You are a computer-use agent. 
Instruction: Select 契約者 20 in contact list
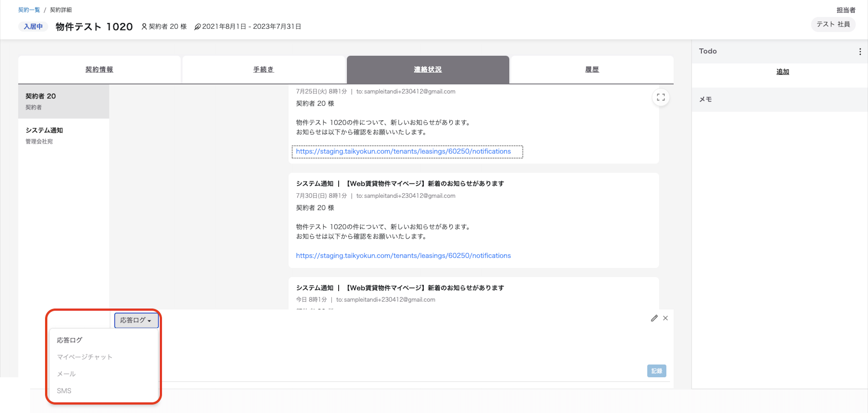click(64, 101)
